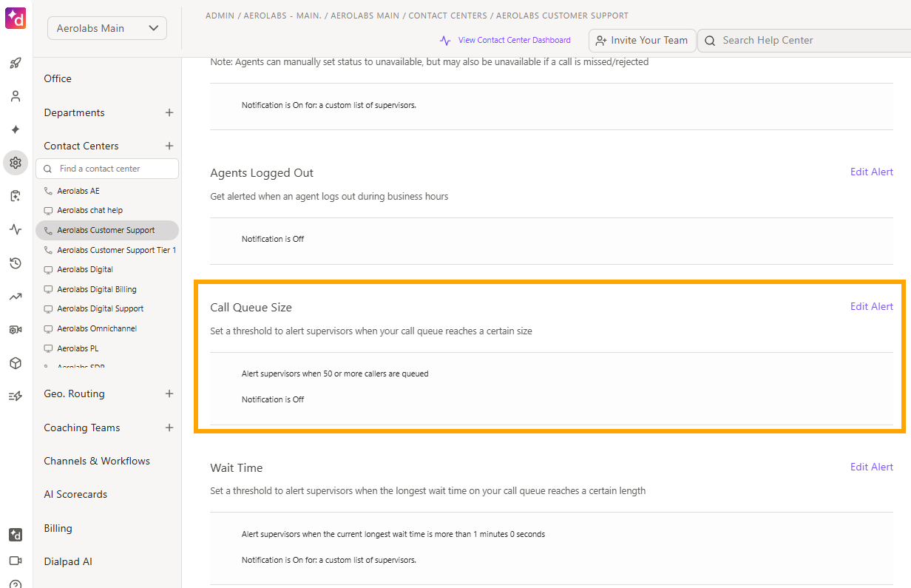Click the video meeting icon at the sidebar bottom
Viewport: 911px width, 588px height.
(x=16, y=561)
